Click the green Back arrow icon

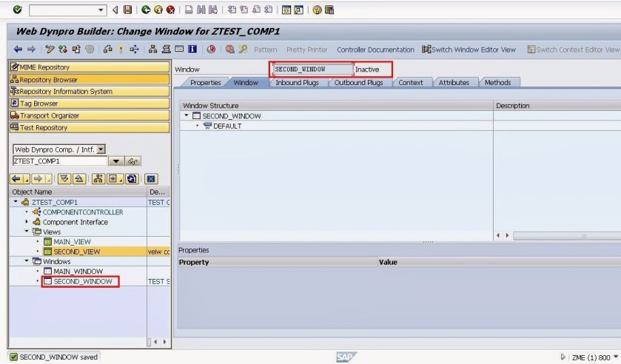click(x=146, y=10)
